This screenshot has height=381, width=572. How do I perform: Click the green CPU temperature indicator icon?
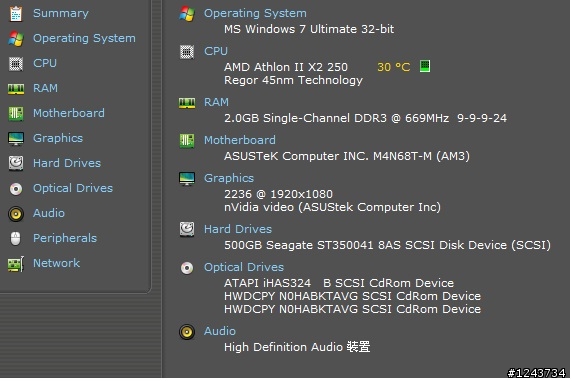425,66
